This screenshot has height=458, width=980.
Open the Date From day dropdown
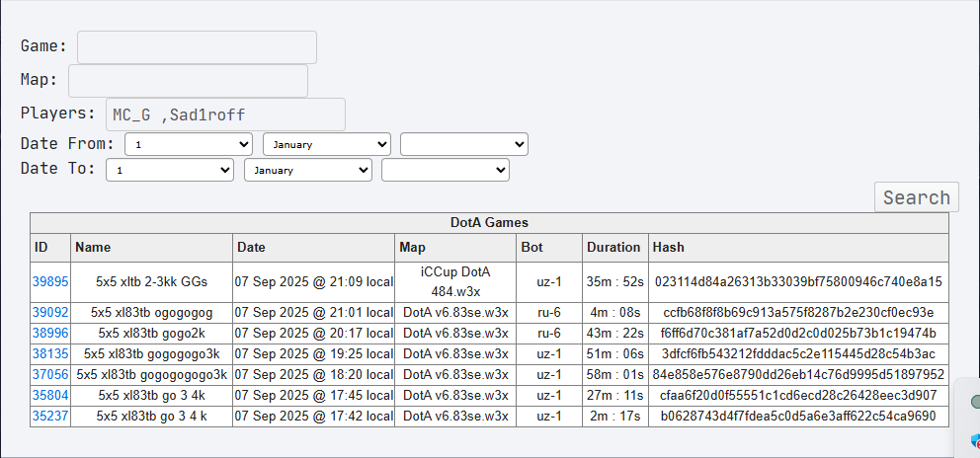(x=189, y=144)
